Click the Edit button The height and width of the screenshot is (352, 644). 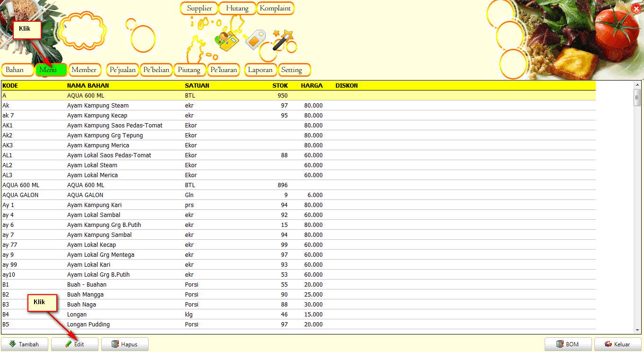pos(75,344)
